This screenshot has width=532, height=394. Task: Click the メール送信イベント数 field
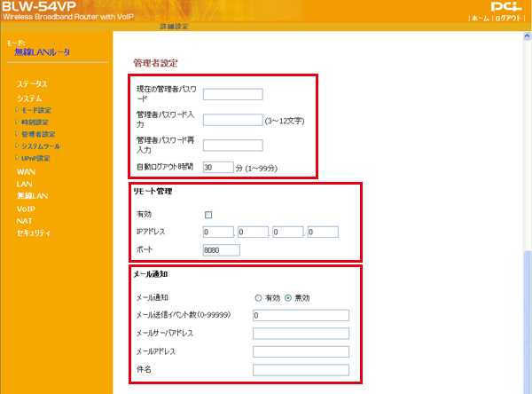click(x=301, y=315)
